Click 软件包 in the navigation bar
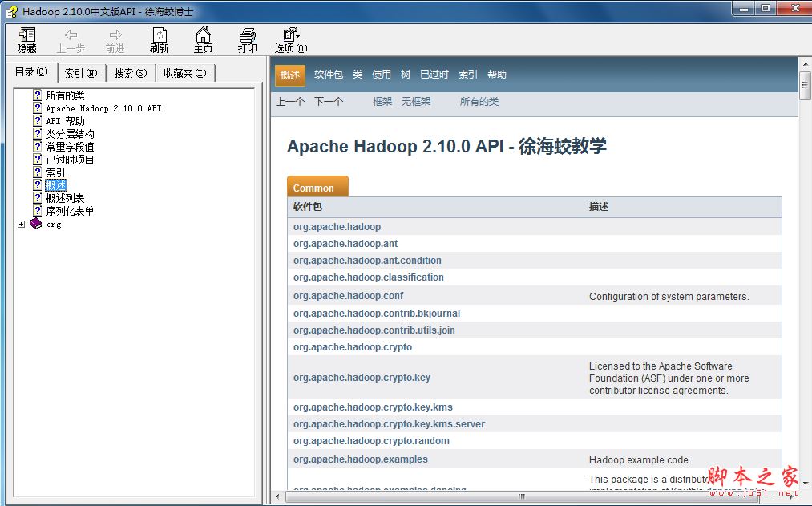 click(329, 74)
